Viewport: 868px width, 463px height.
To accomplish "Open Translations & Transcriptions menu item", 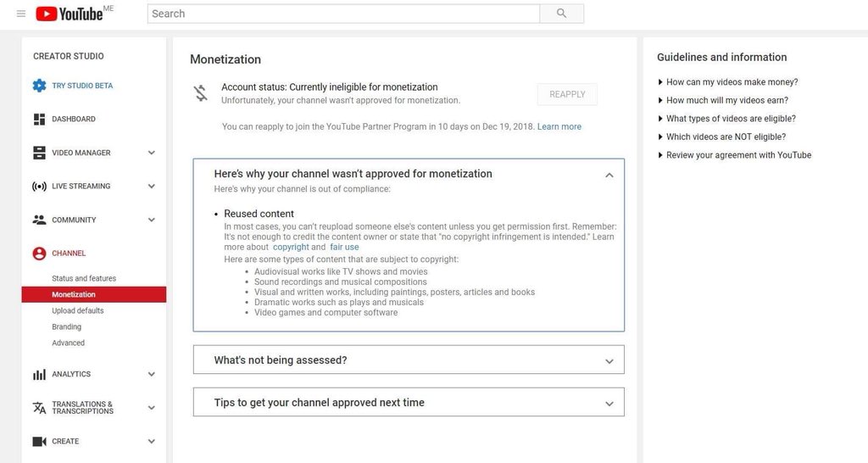I will point(82,408).
